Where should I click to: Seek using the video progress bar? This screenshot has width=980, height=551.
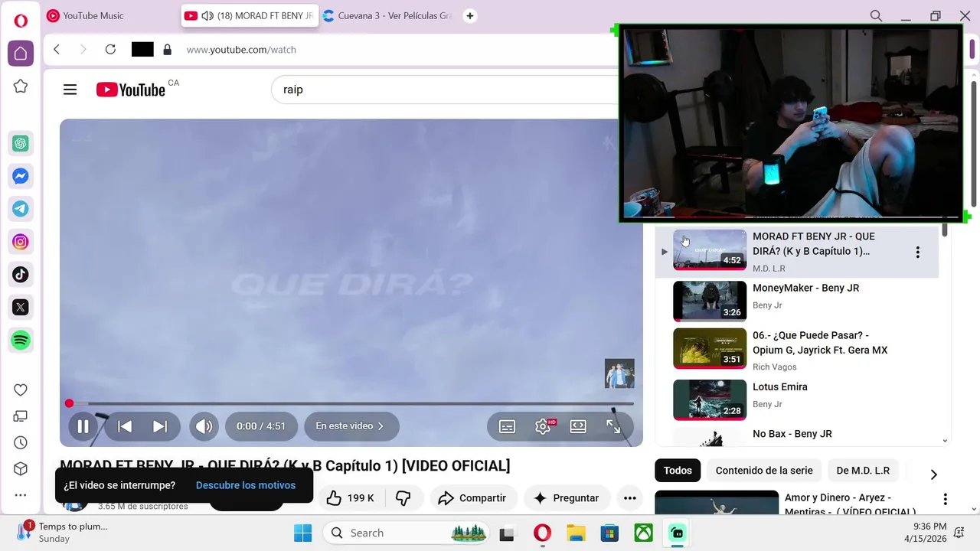coord(351,403)
